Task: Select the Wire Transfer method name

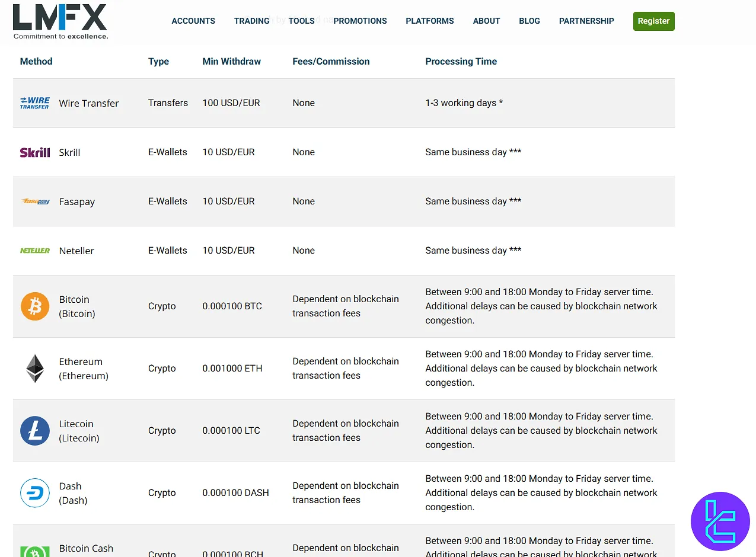Action: click(x=89, y=103)
